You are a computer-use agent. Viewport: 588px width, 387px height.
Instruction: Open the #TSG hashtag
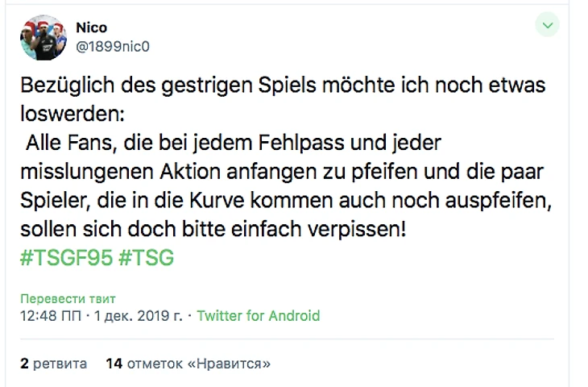[x=147, y=259]
